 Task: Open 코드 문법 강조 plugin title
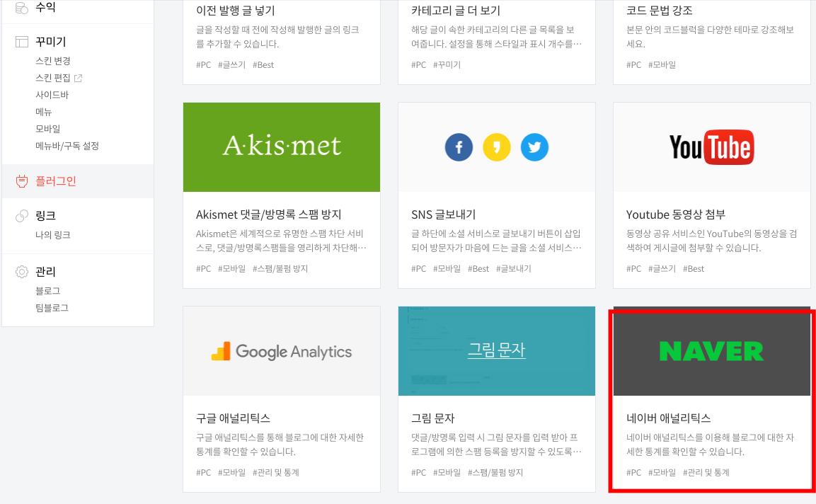(660, 11)
